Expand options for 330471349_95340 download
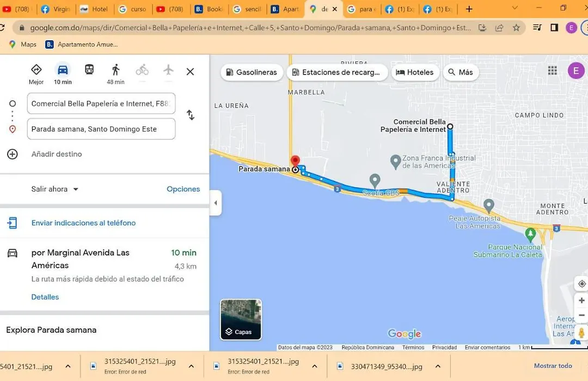588x381 pixels. point(438,366)
